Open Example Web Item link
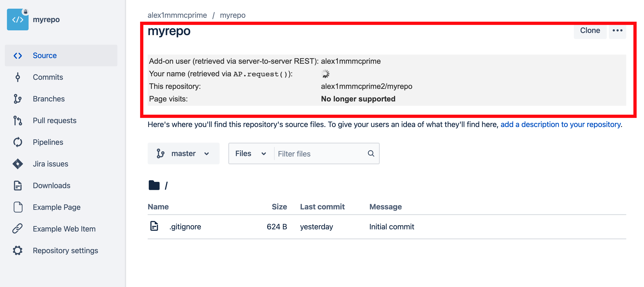The height and width of the screenshot is (287, 644). pyautogui.click(x=61, y=229)
